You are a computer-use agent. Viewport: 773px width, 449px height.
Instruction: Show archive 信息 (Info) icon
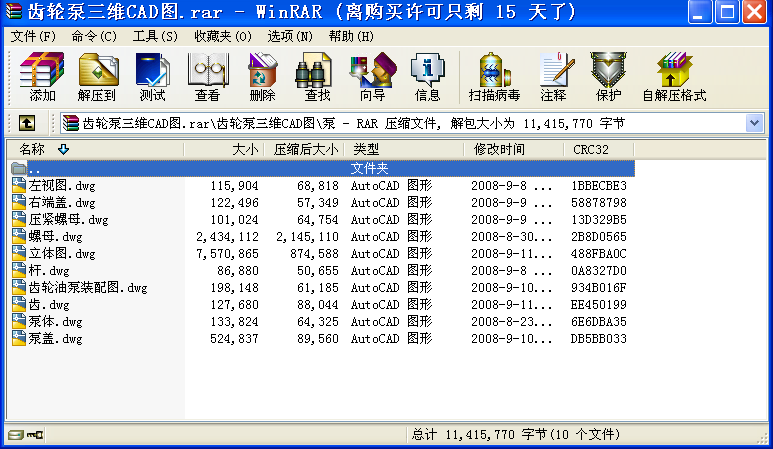click(427, 77)
